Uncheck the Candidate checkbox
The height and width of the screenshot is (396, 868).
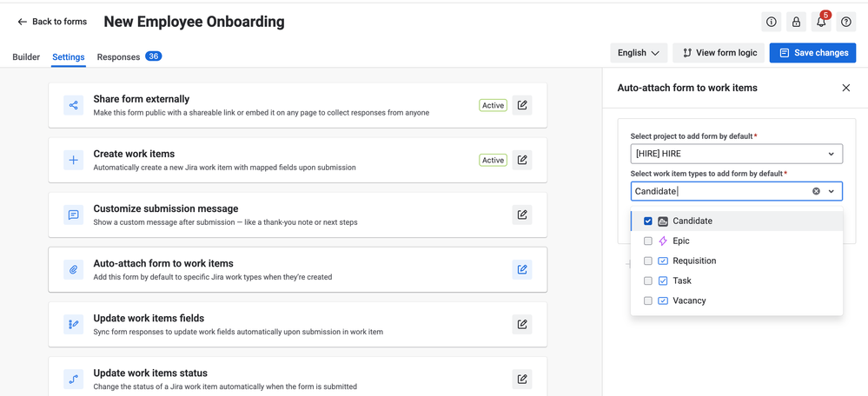point(647,221)
